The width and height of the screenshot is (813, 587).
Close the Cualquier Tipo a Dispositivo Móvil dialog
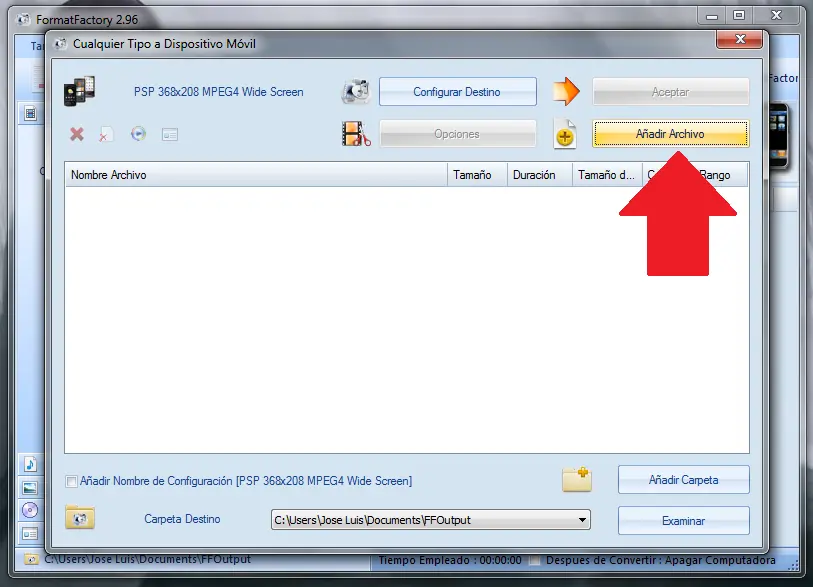(x=739, y=39)
